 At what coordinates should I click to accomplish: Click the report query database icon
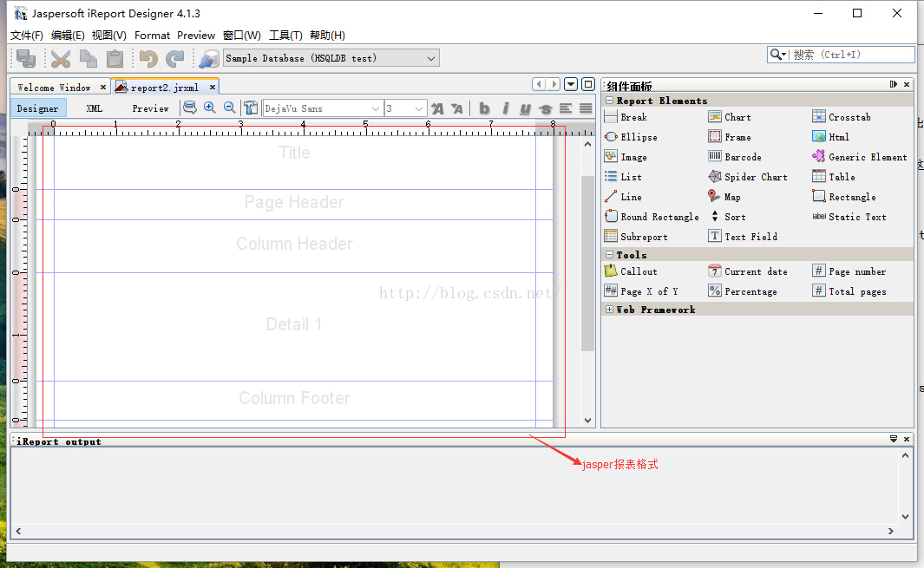[x=190, y=108]
